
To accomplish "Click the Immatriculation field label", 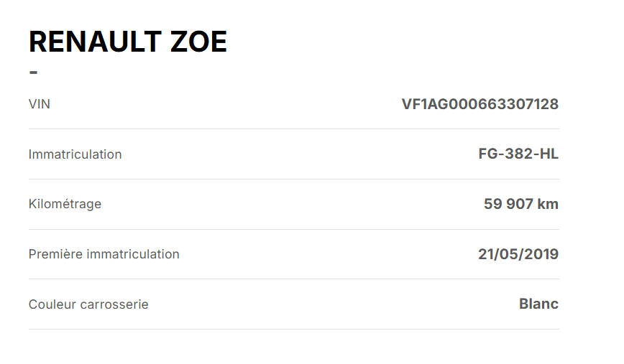I will pyautogui.click(x=75, y=154).
